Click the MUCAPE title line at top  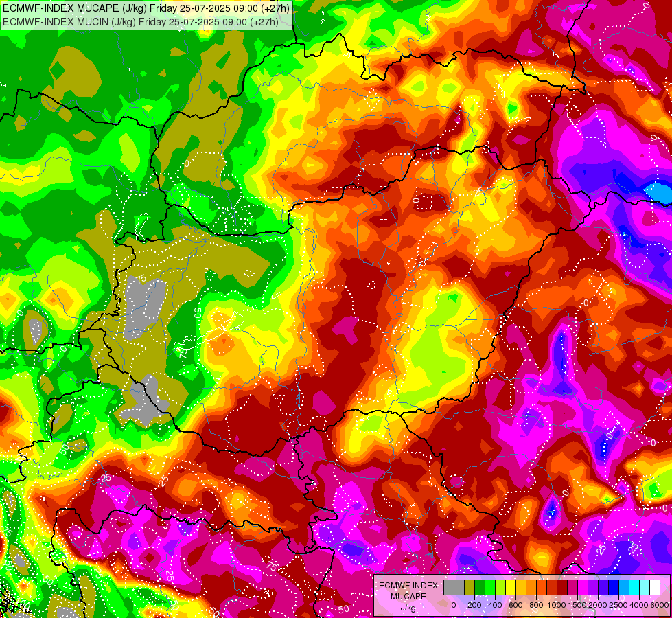[146, 8]
